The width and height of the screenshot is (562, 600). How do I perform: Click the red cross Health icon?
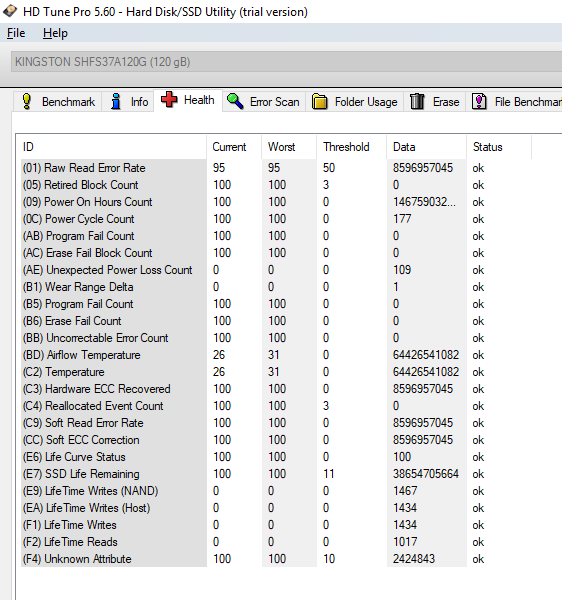(x=169, y=99)
